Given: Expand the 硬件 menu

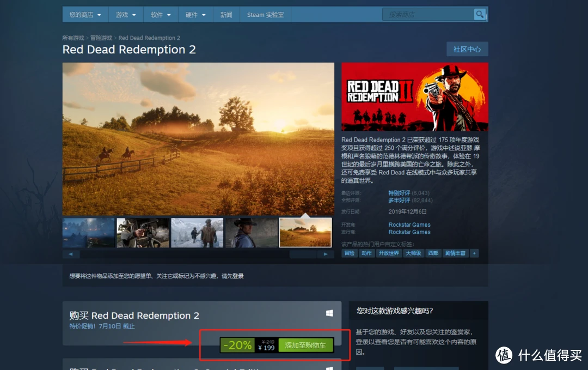Looking at the screenshot, I should pos(196,15).
